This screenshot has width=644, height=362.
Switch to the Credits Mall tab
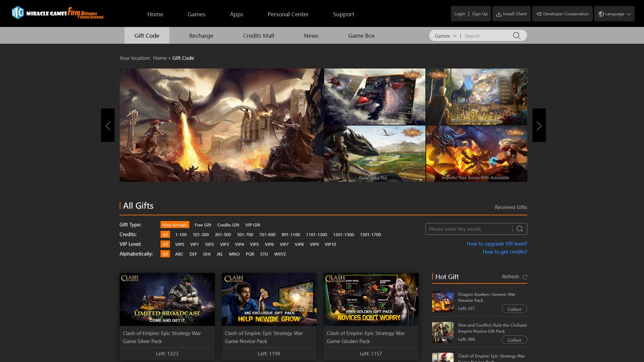coord(258,35)
